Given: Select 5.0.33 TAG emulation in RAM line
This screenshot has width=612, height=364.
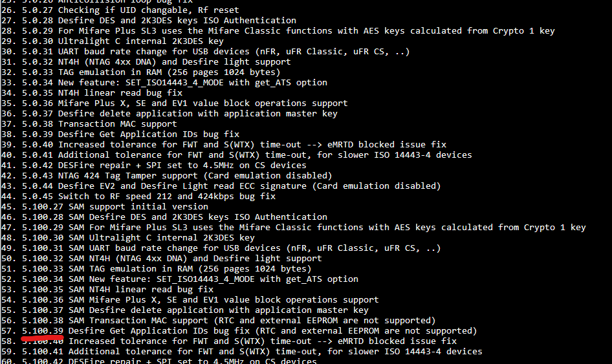Looking at the screenshot, I should point(141,72).
